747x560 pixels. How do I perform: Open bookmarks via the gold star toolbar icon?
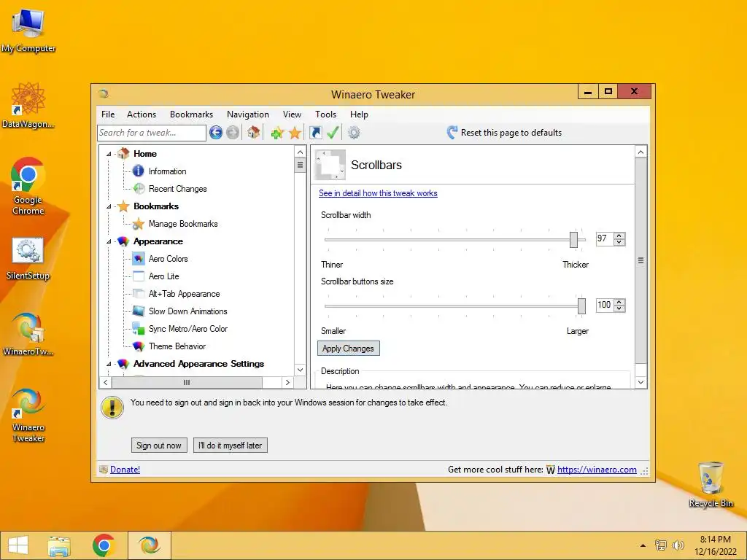click(295, 133)
